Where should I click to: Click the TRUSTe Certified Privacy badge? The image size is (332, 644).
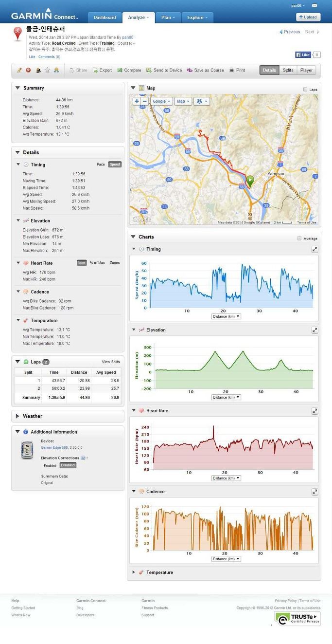297,618
